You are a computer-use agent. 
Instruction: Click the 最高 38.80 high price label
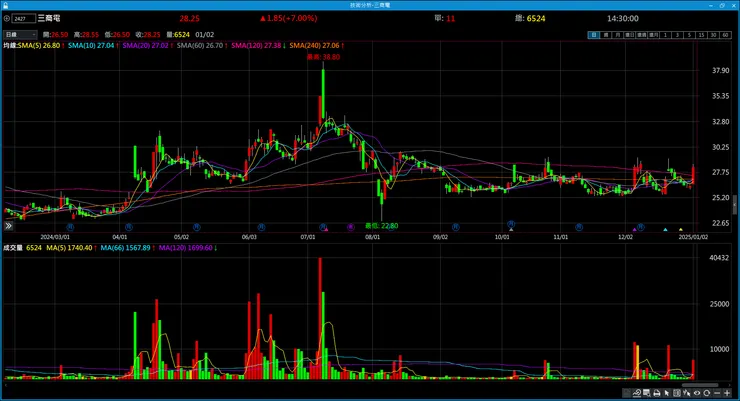(x=323, y=57)
